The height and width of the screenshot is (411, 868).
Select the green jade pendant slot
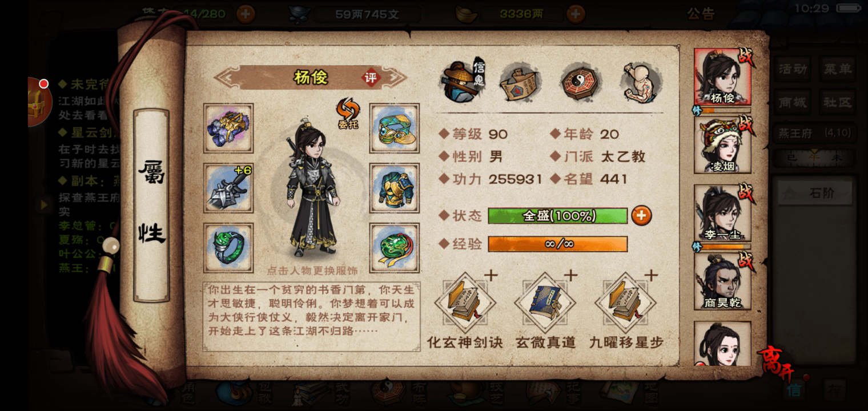(x=394, y=248)
